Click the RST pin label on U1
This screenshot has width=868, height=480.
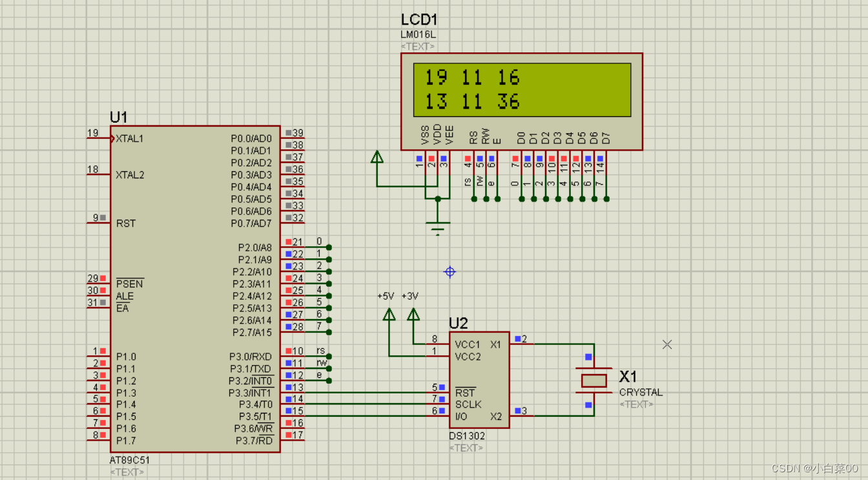(125, 224)
